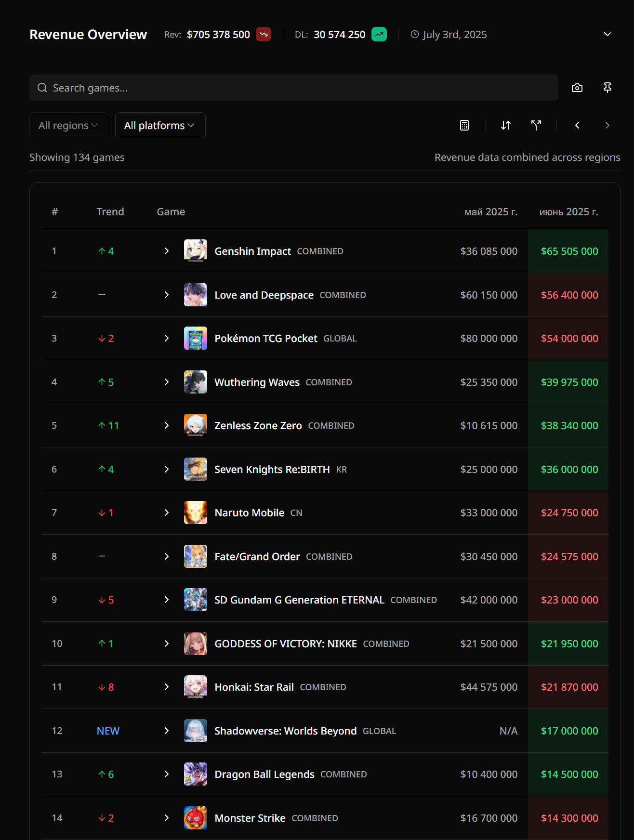Click the Search games input field
The width and height of the screenshot is (634, 840).
294,88
